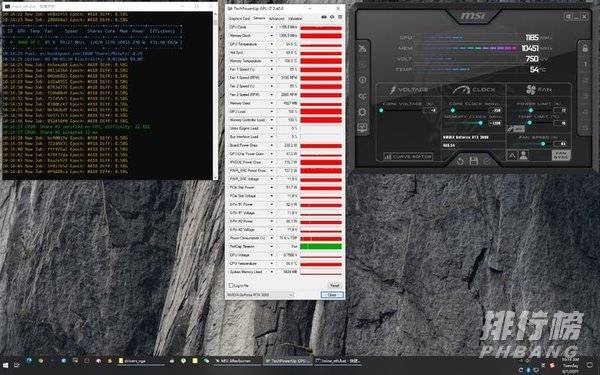Click the GPU-Z refresh icon
This screenshot has width=600, height=375.
click(x=332, y=17)
